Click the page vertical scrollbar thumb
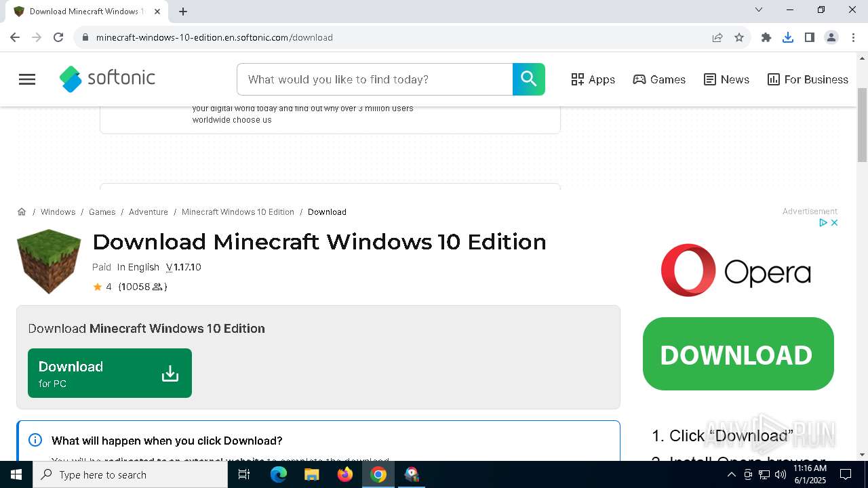 pyautogui.click(x=862, y=125)
